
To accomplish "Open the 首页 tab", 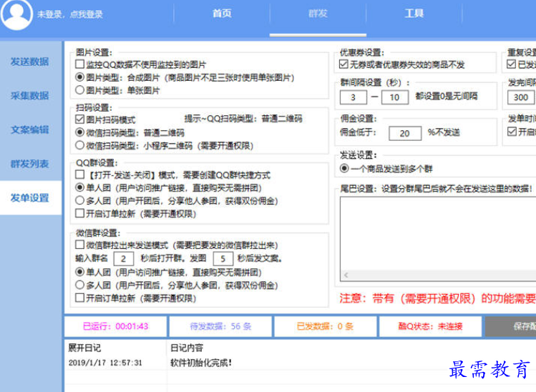I will point(222,14).
